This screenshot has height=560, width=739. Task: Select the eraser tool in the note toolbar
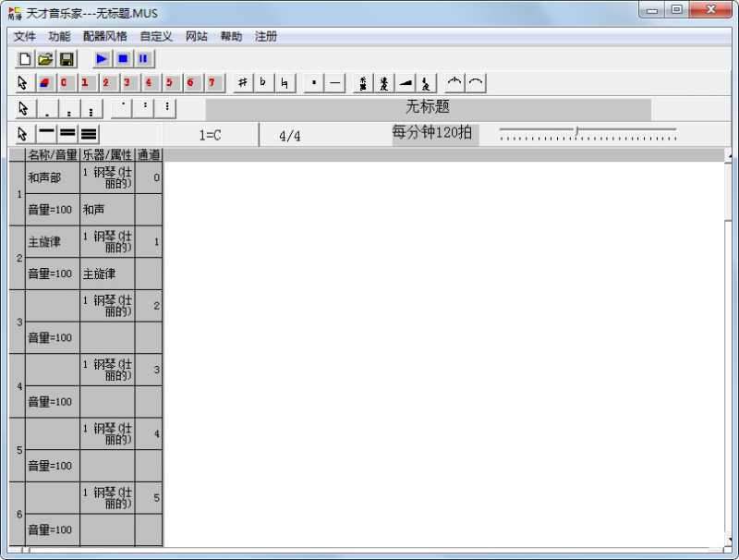44,83
